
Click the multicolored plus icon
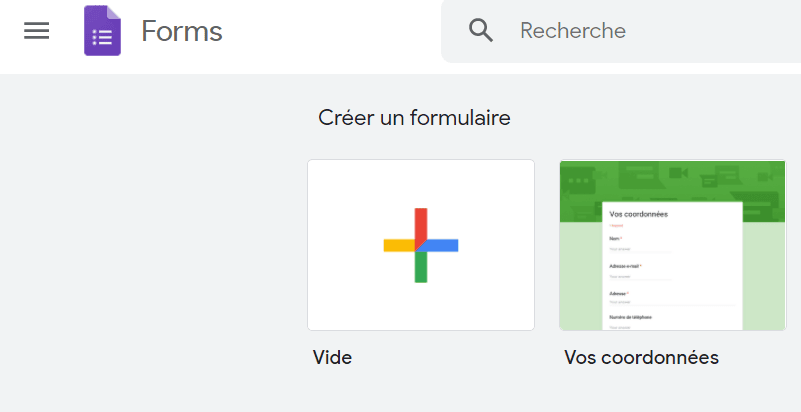click(421, 245)
